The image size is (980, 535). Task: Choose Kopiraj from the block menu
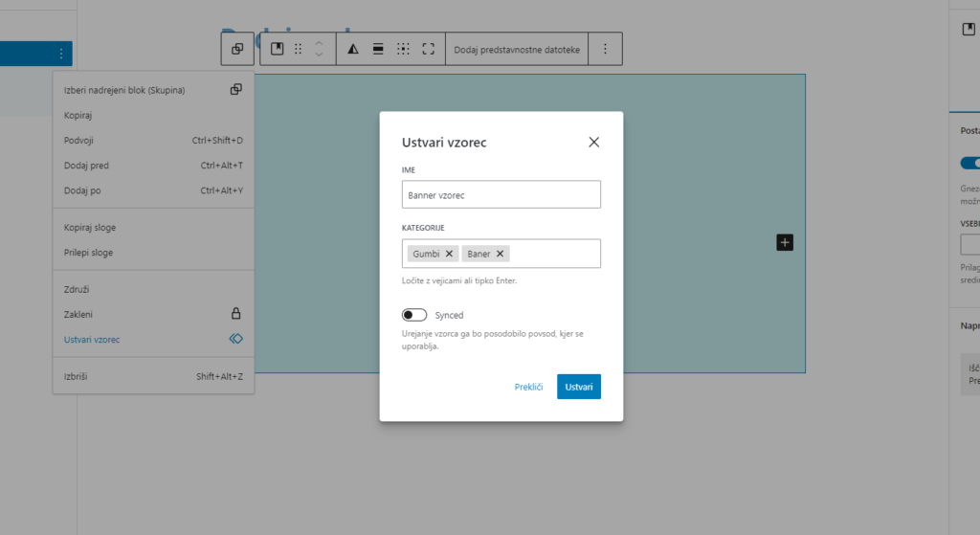click(153, 115)
